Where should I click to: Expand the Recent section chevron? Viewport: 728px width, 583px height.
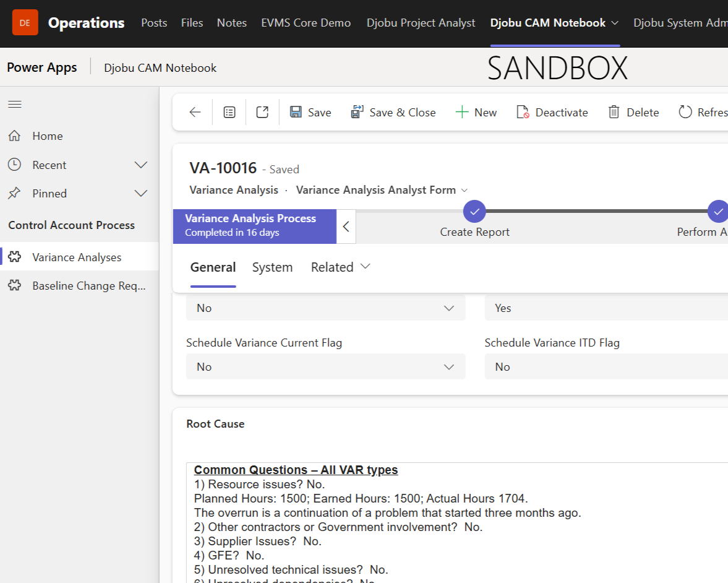pyautogui.click(x=141, y=165)
